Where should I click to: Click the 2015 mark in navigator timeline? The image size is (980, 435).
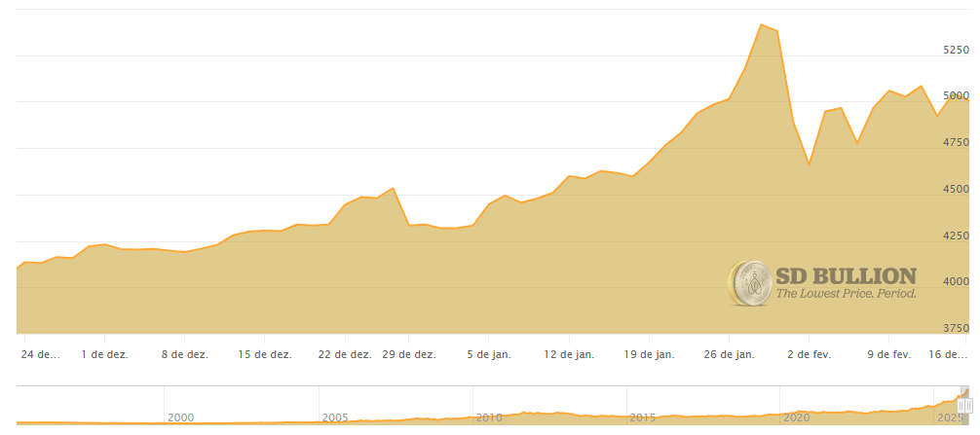click(643, 417)
